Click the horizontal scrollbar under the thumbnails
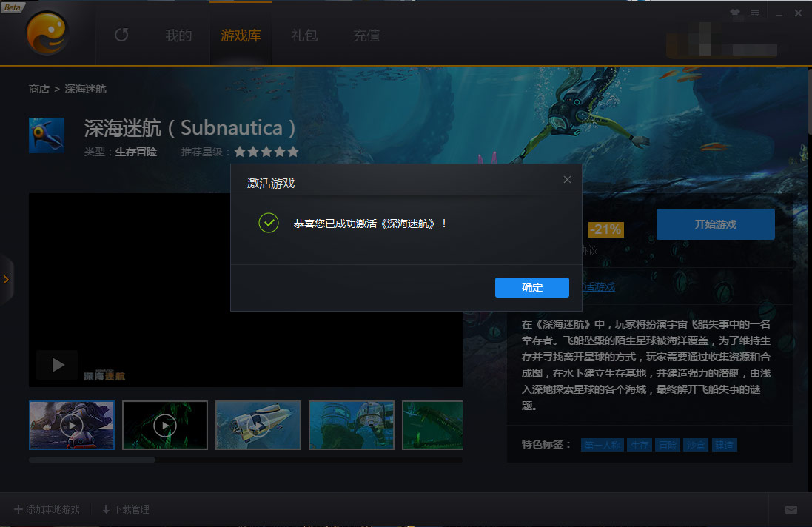The height and width of the screenshot is (527, 812). [x=92, y=460]
